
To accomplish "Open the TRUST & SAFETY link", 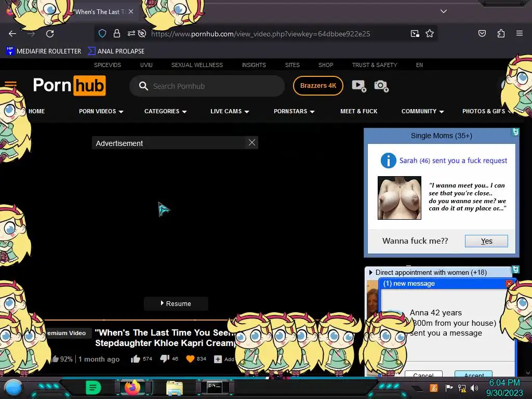I will click(x=374, y=65).
